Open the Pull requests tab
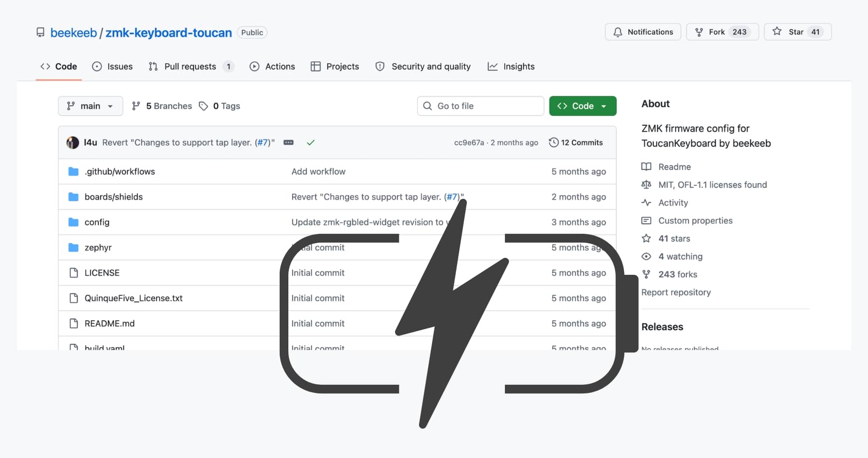The height and width of the screenshot is (458, 868). pyautogui.click(x=191, y=67)
